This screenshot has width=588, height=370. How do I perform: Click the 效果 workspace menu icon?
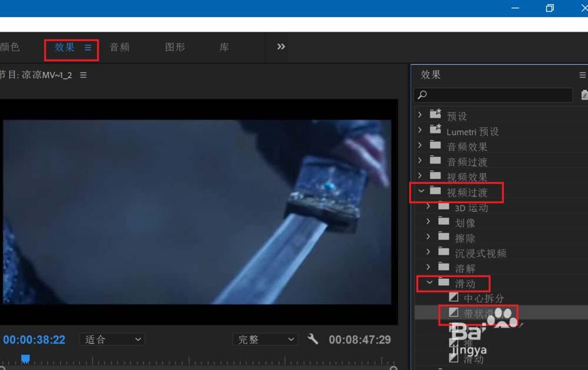pyautogui.click(x=88, y=48)
